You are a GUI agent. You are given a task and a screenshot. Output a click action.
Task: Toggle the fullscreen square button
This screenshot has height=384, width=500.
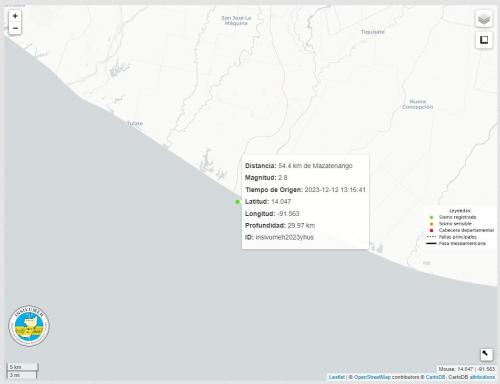tap(484, 40)
